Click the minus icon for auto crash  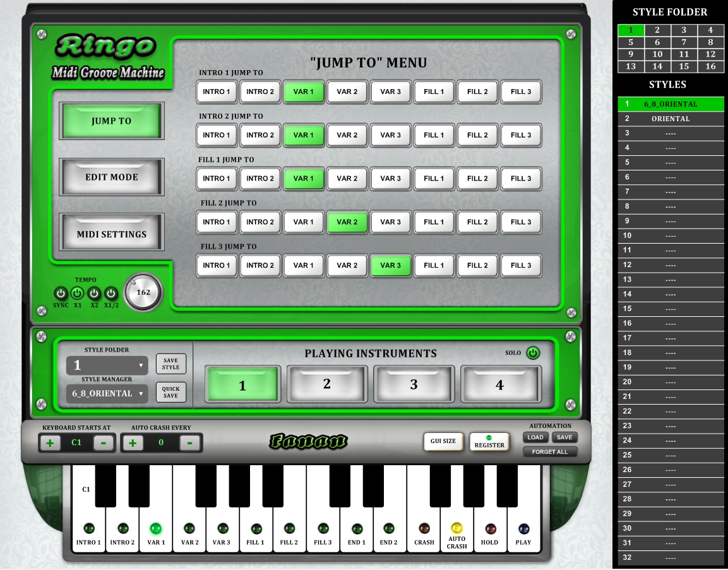[189, 443]
